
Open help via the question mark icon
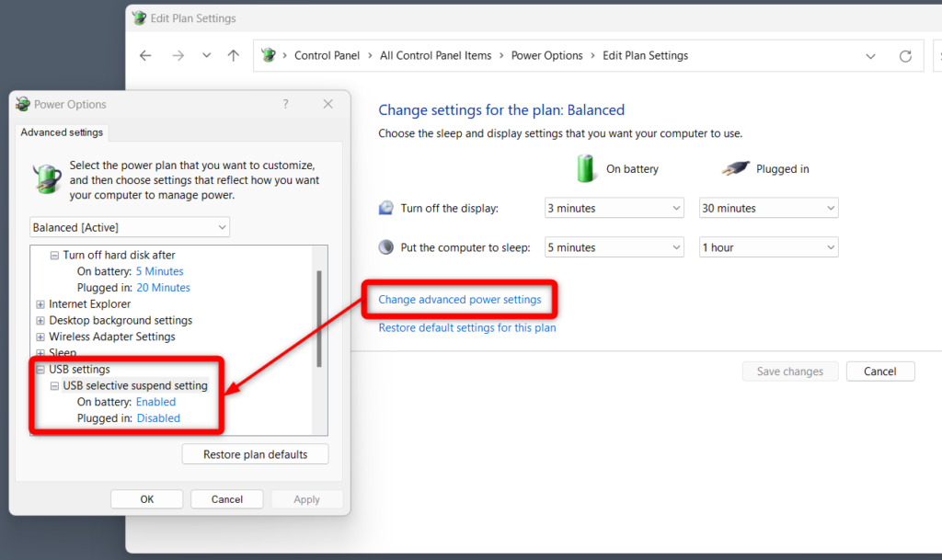[285, 104]
